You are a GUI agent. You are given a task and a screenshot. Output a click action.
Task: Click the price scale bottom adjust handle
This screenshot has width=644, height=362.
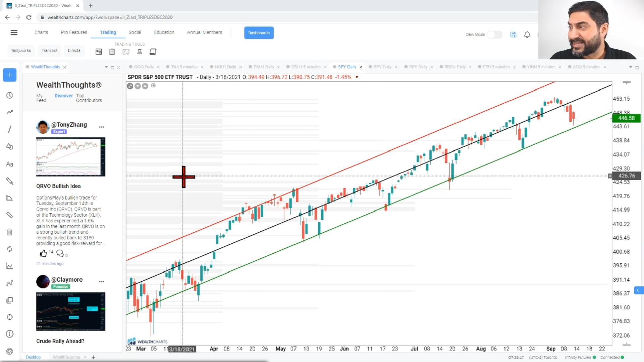[626, 344]
